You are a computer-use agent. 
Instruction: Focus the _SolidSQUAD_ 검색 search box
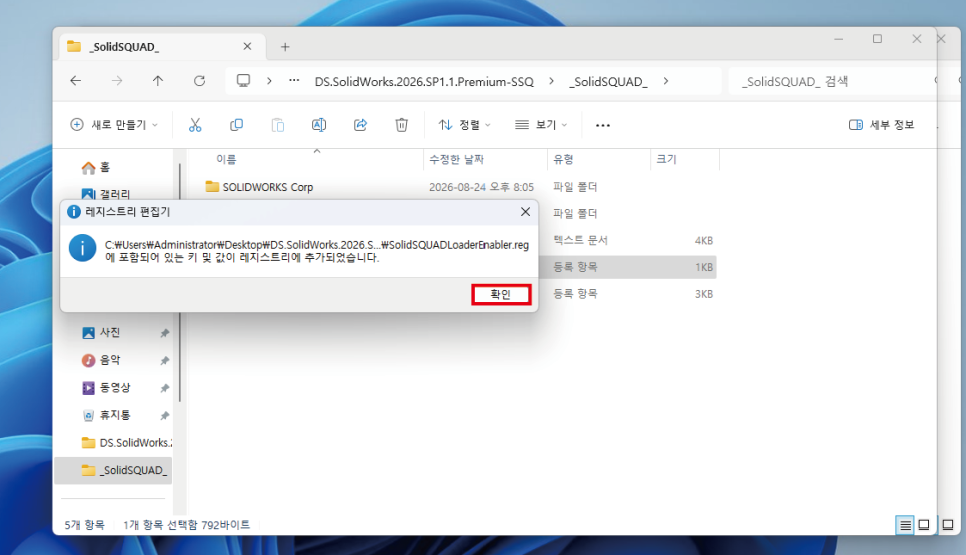point(832,81)
